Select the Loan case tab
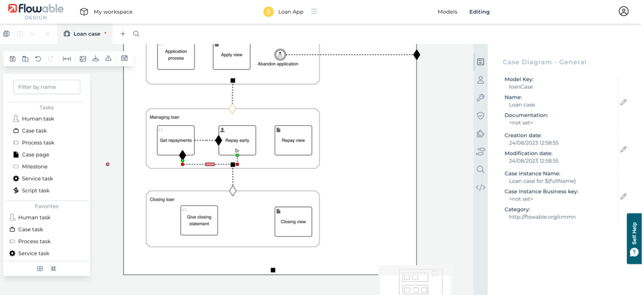Image resolution: width=644 pixels, height=297 pixels. pos(87,34)
